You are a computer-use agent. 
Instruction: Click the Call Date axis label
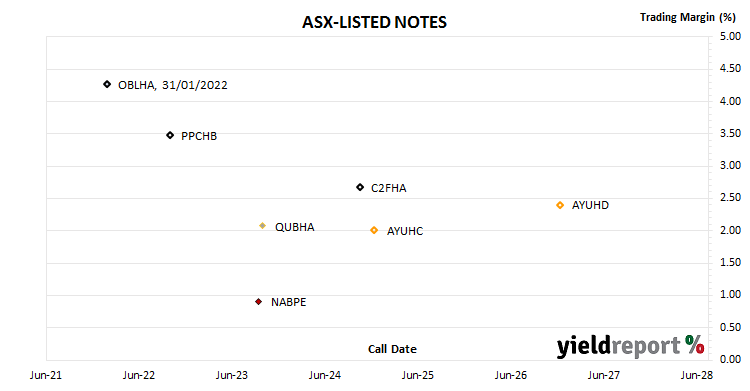[x=392, y=349]
